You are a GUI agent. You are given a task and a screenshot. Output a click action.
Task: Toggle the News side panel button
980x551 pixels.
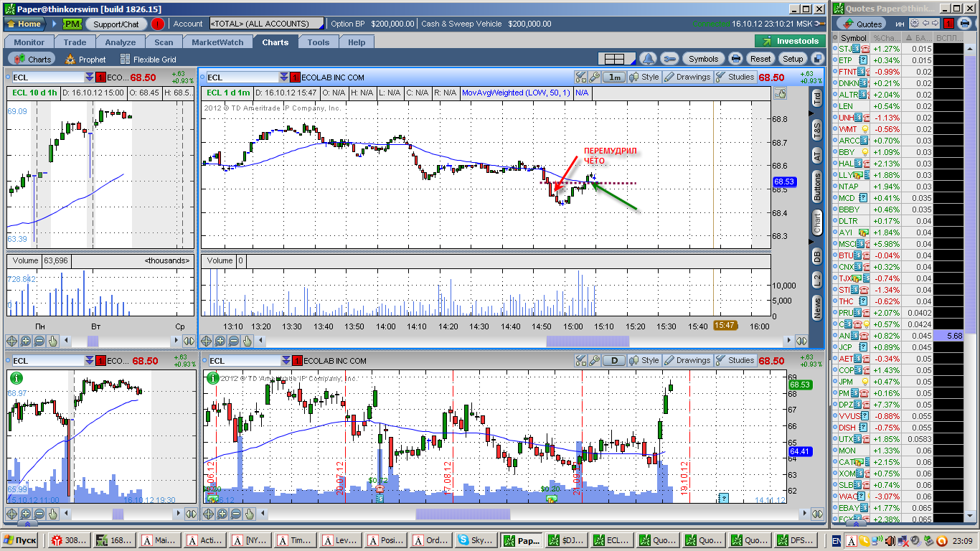(816, 308)
